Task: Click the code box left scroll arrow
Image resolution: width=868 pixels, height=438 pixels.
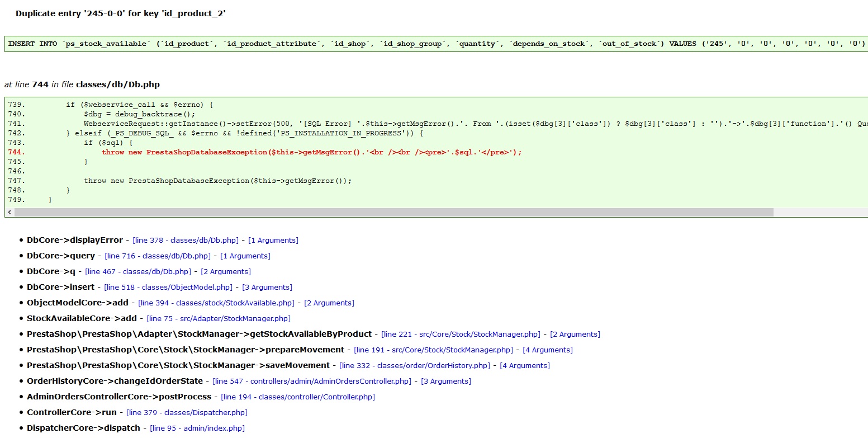Action: pos(10,213)
